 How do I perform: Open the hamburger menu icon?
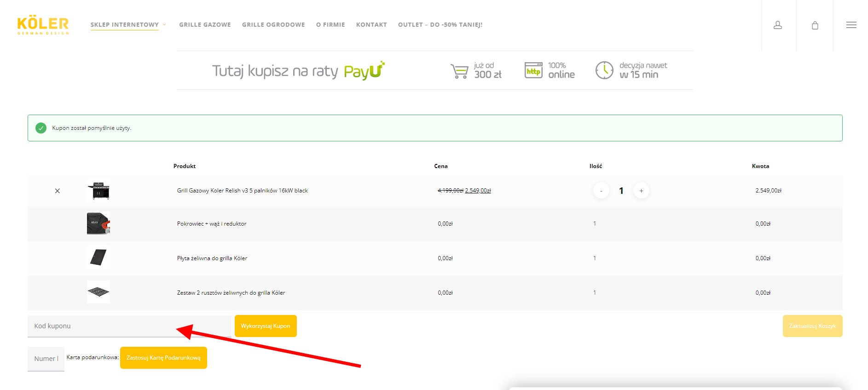click(x=851, y=25)
